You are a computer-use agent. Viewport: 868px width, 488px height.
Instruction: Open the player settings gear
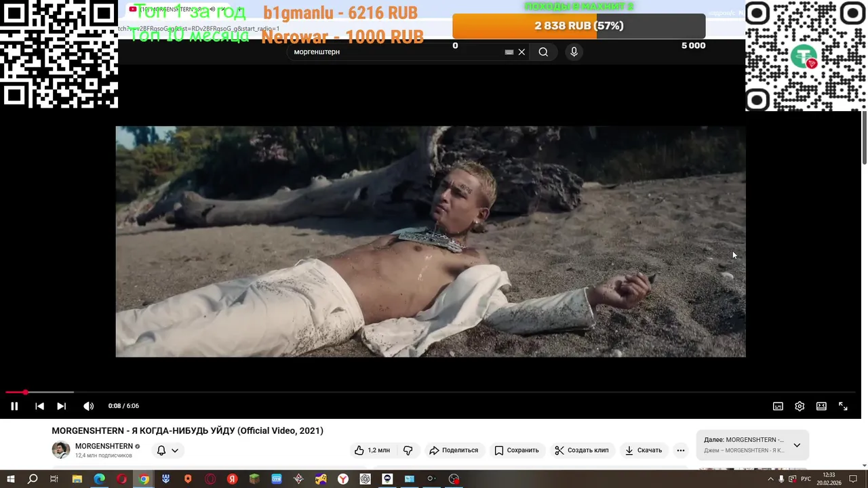pyautogui.click(x=800, y=406)
